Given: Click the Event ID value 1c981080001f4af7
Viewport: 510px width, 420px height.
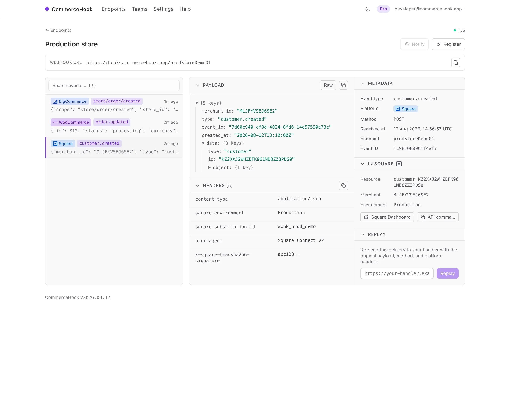Looking at the screenshot, I should click(x=415, y=148).
